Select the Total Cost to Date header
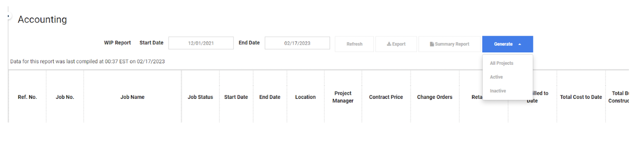 pos(581,97)
